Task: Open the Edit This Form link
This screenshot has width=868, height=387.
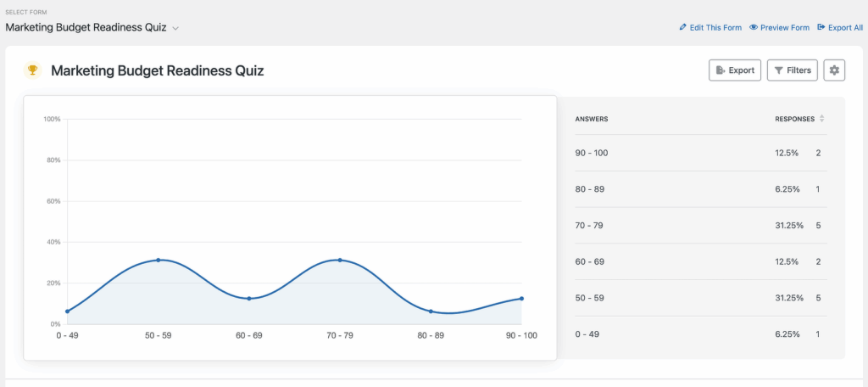Action: tap(715, 28)
